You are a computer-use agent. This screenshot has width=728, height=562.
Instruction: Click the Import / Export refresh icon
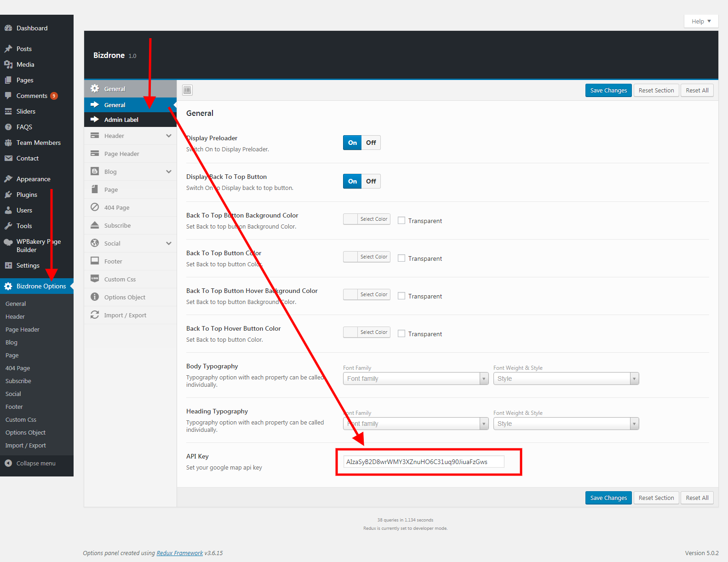[95, 315]
